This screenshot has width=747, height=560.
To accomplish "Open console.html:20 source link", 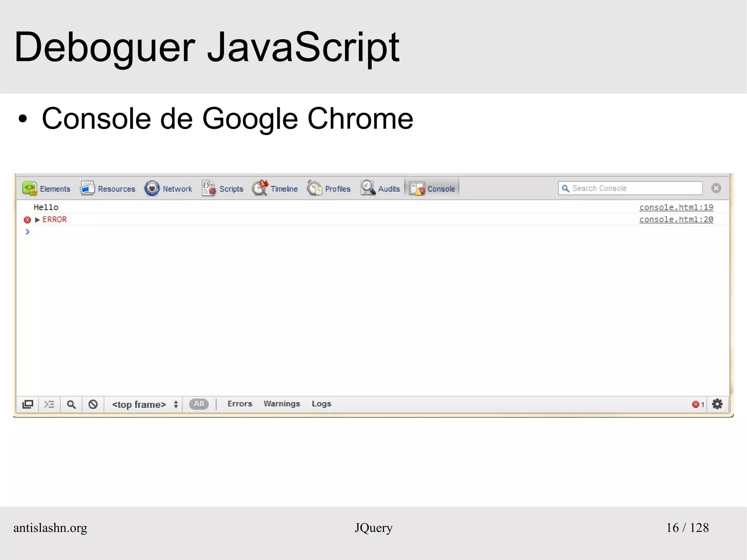I will click(676, 219).
